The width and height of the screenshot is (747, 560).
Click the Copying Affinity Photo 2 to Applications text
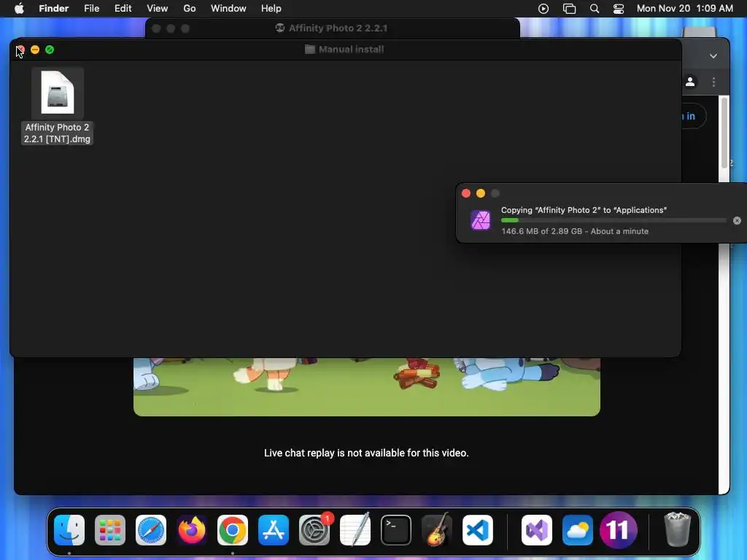[x=584, y=210]
